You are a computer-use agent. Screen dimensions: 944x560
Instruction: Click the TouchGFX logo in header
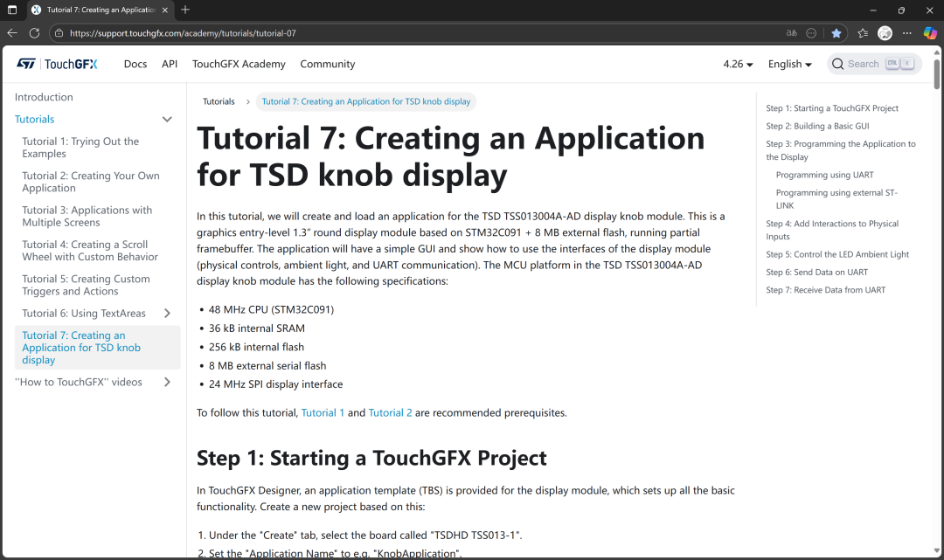click(58, 64)
